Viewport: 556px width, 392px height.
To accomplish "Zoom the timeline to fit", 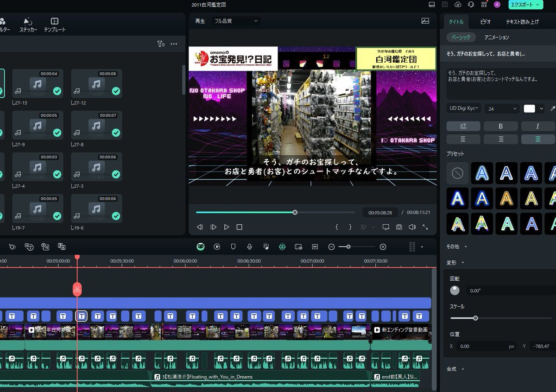I will 315,247.
